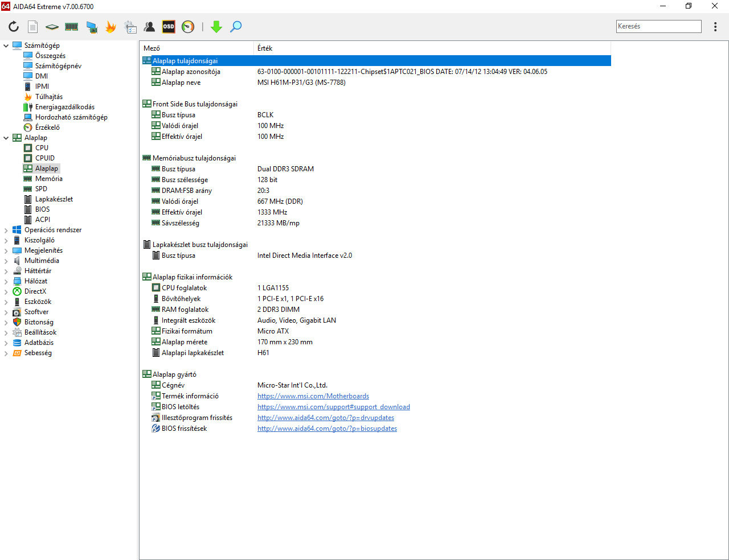This screenshot has height=560, width=729.
Task: Select the CPU tree item
Action: 42,148
